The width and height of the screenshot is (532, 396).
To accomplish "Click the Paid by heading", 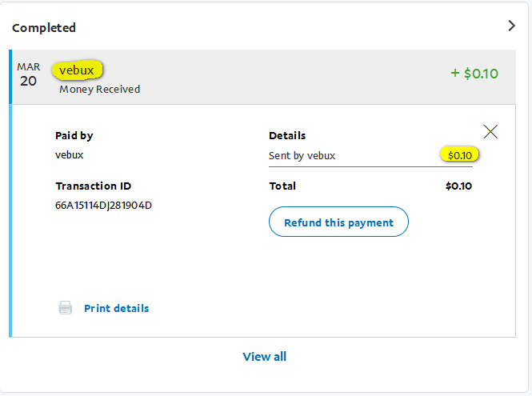I will (74, 135).
